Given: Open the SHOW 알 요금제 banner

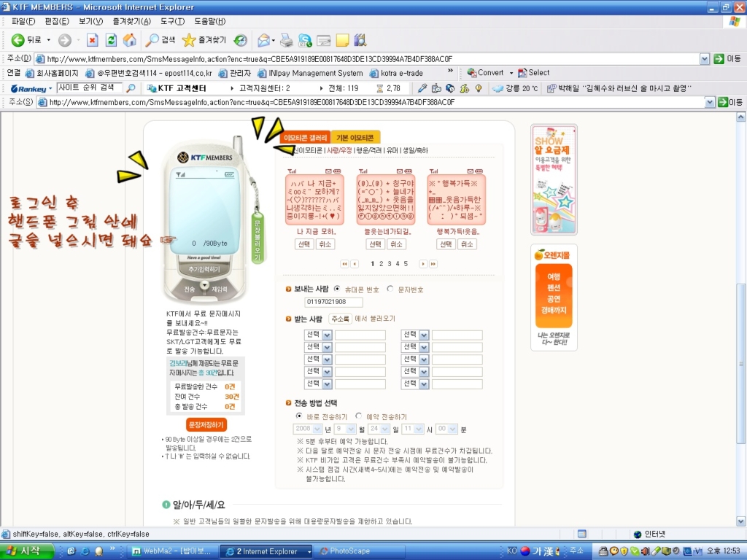Looking at the screenshot, I should [554, 179].
